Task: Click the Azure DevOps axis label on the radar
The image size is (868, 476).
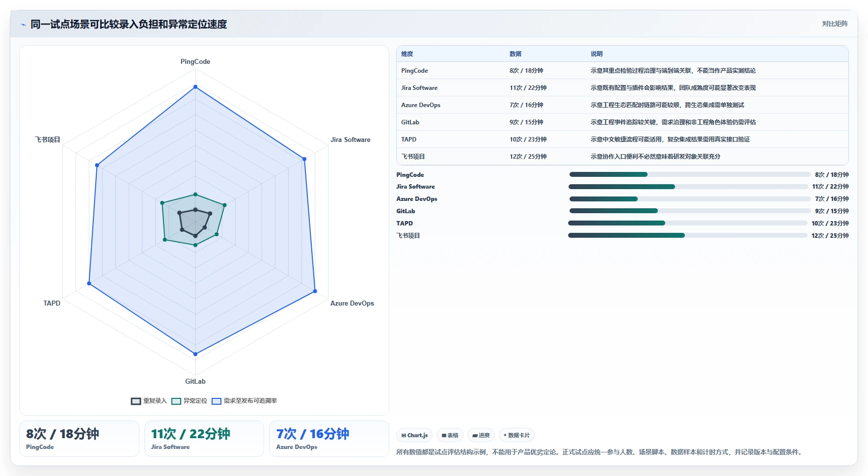Action: click(x=352, y=303)
